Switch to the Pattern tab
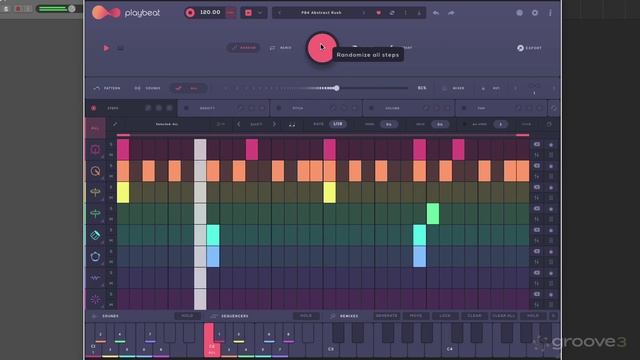The width and height of the screenshot is (640, 360). tap(107, 88)
